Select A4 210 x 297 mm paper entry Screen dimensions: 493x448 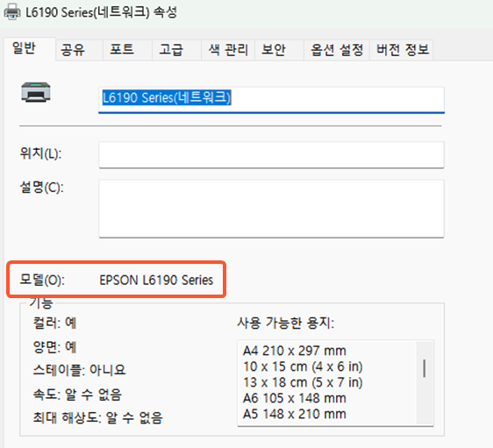(295, 351)
